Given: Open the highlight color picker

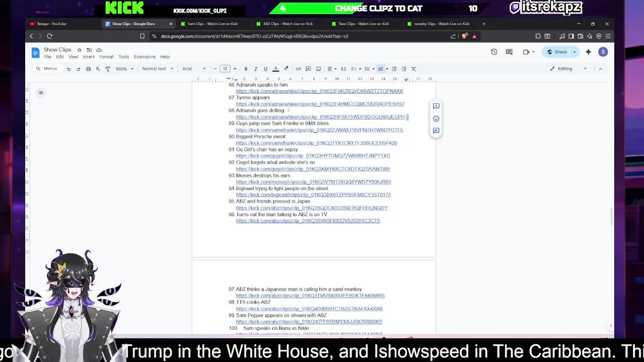Looking at the screenshot, I should tap(286, 69).
